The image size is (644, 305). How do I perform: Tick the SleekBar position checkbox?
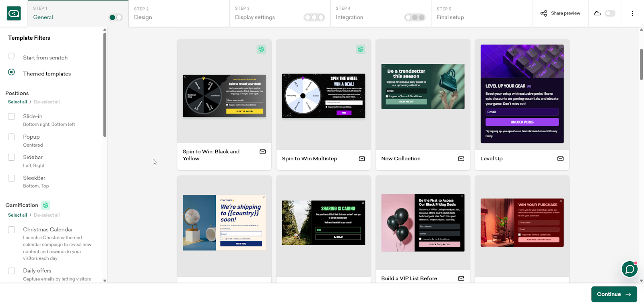coord(12,178)
